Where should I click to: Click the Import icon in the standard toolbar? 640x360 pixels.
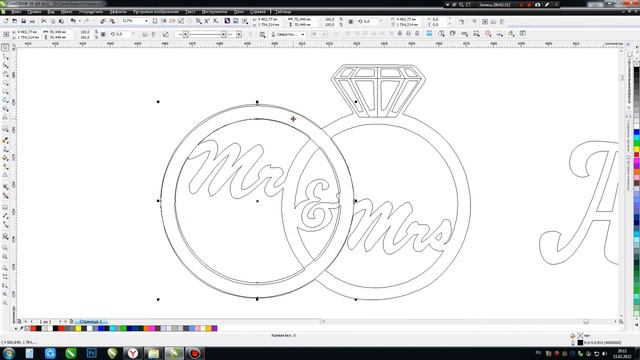pos(103,21)
